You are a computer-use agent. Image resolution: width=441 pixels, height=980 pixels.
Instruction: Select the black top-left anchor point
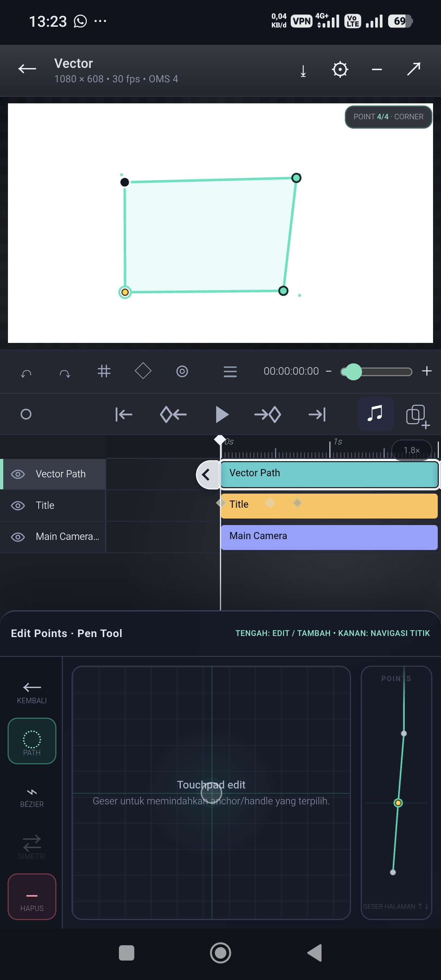[124, 182]
